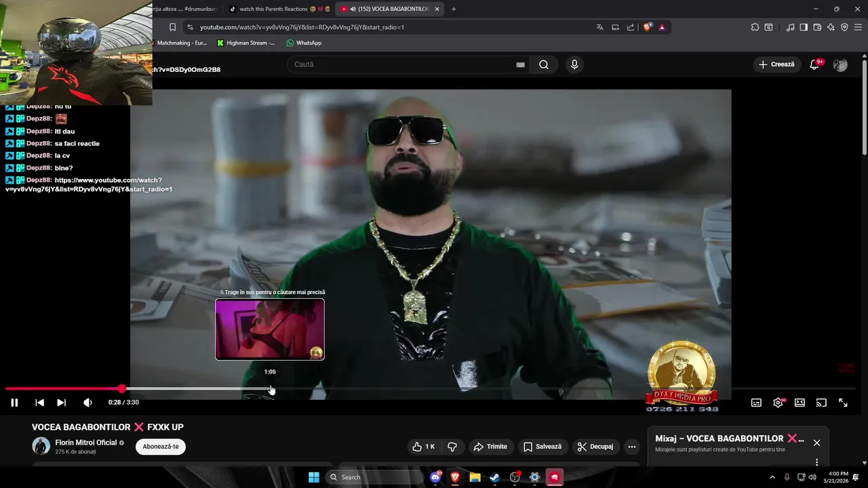868x488 pixels.
Task: Subscribe with the Abonează-te button
Action: (x=161, y=447)
